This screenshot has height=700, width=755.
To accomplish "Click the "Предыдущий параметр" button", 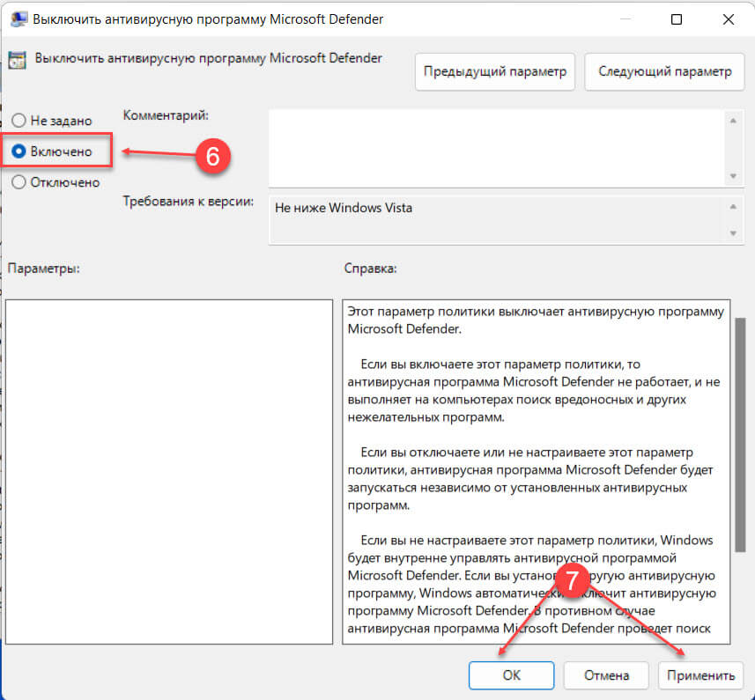I will (494, 71).
